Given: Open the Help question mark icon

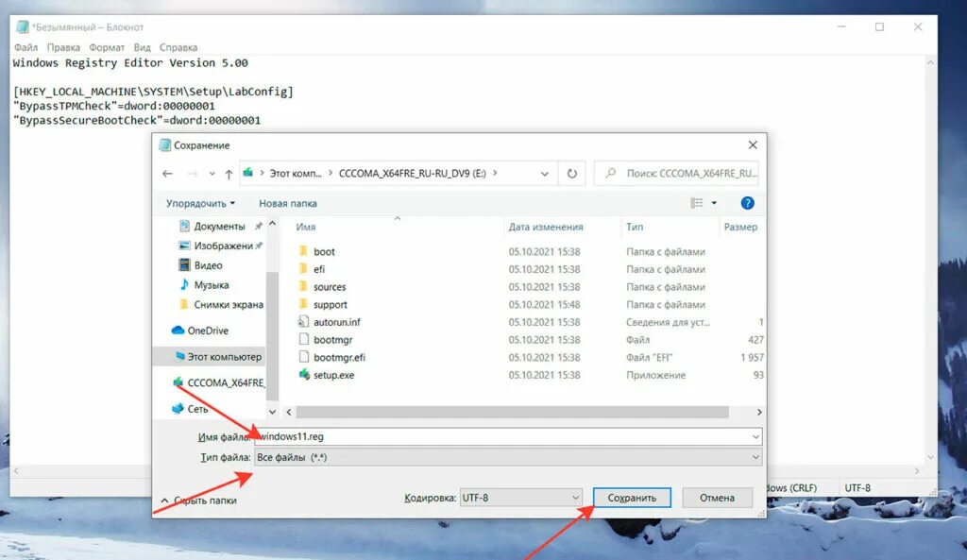Looking at the screenshot, I should 747,203.
